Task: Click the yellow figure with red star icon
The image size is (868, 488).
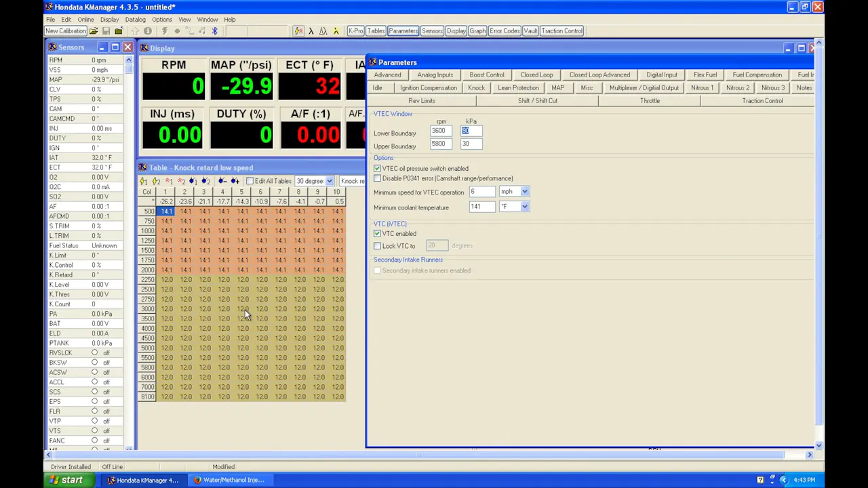Action: click(x=299, y=30)
